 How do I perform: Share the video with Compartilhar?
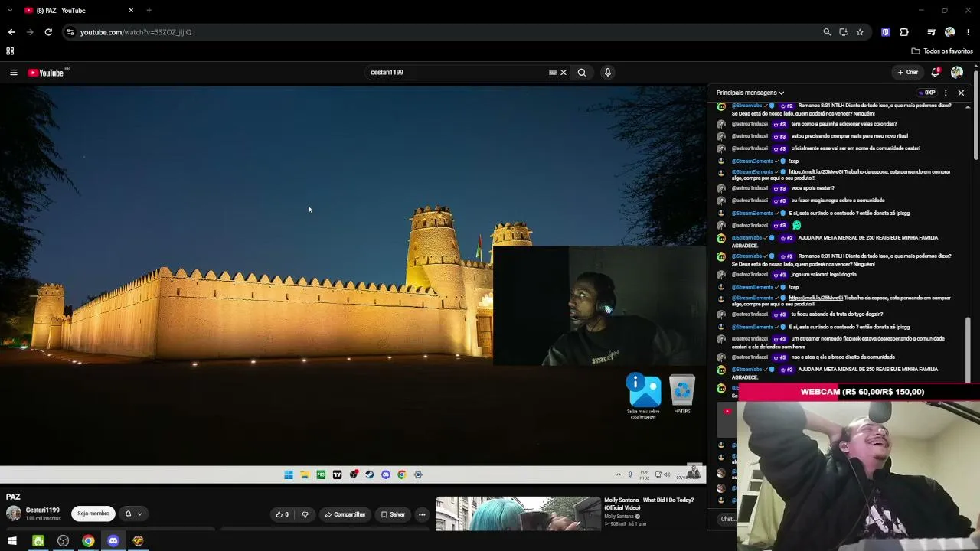[345, 514]
